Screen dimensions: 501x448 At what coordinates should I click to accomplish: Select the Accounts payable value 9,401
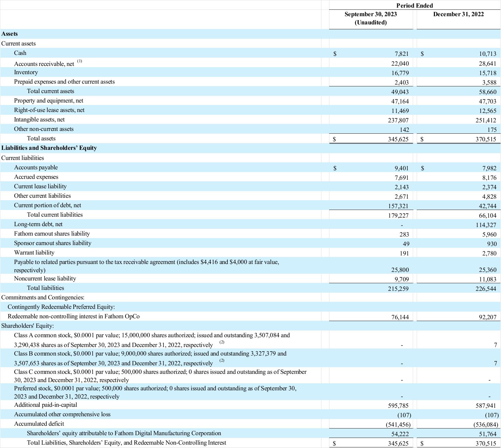click(401, 168)
